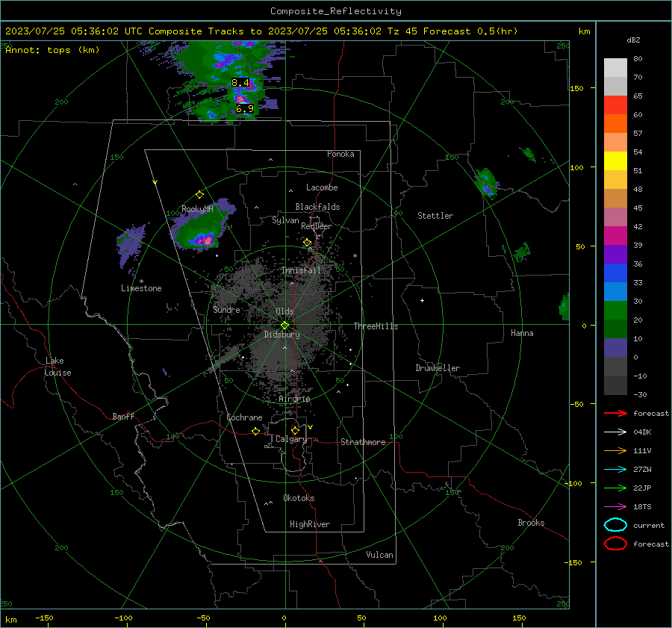Viewport: 672px width, 628px height.
Task: Click the Ponoka label
Action: (x=340, y=154)
